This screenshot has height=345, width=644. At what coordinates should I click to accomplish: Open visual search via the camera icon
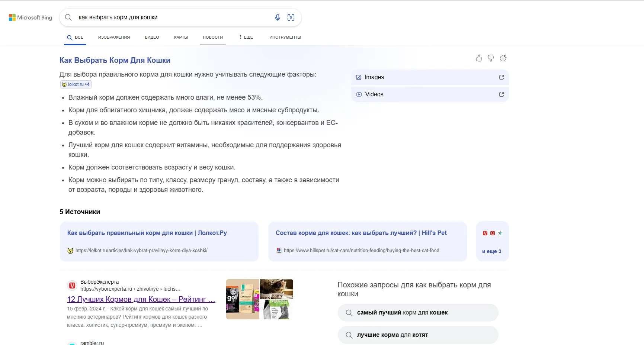point(291,17)
